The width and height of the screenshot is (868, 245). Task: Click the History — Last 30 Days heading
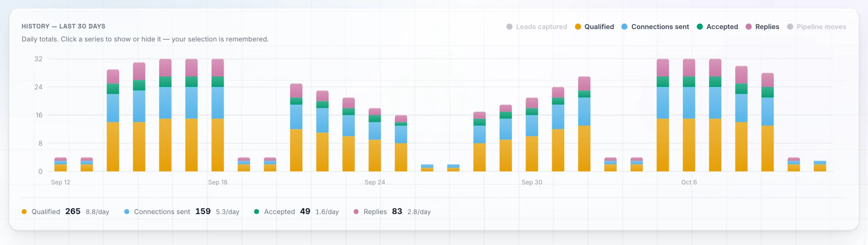[x=63, y=26]
